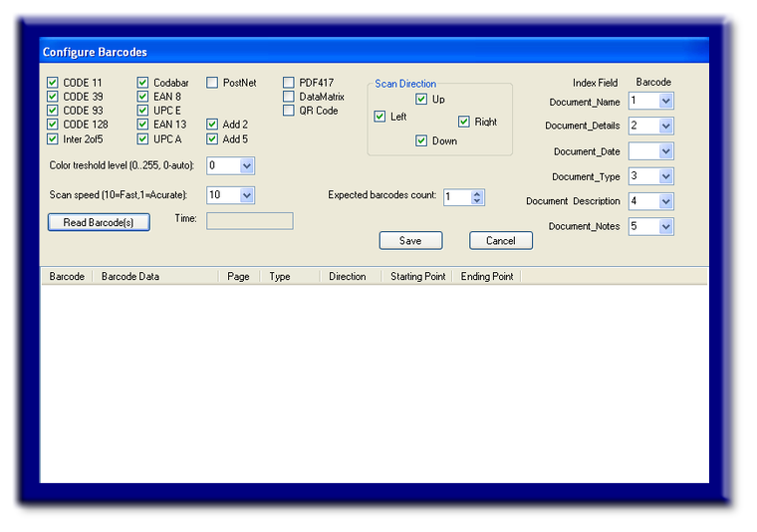This screenshot has height=532, width=757.
Task: Toggle the Inter 2of5 checkbox
Action: pos(53,139)
